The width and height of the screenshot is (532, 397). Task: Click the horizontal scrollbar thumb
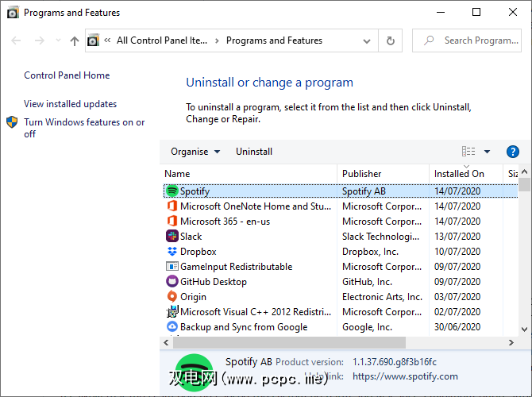(x=289, y=343)
